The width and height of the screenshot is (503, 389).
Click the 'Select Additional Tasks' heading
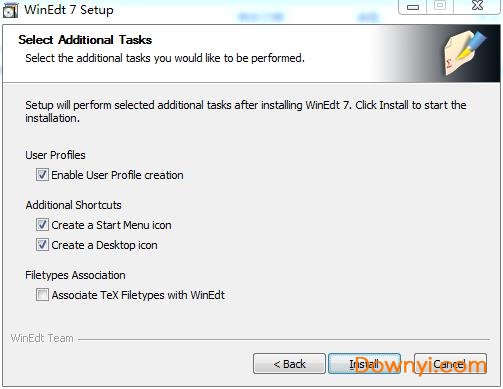click(x=85, y=40)
